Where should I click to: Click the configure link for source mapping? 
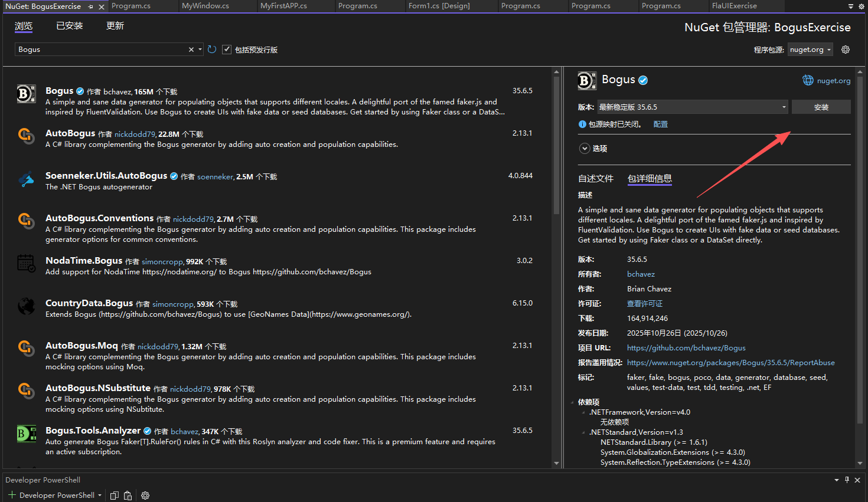[x=661, y=124]
